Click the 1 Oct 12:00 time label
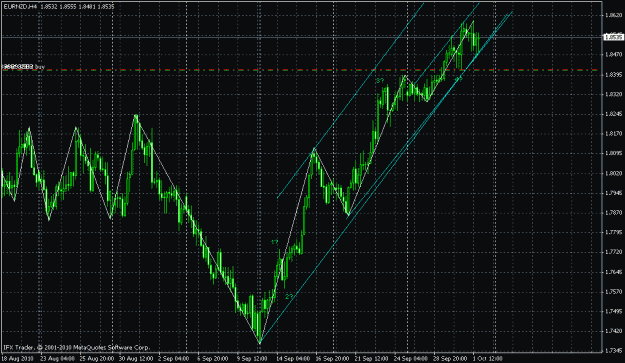This screenshot has width=625, height=363. [x=488, y=358]
